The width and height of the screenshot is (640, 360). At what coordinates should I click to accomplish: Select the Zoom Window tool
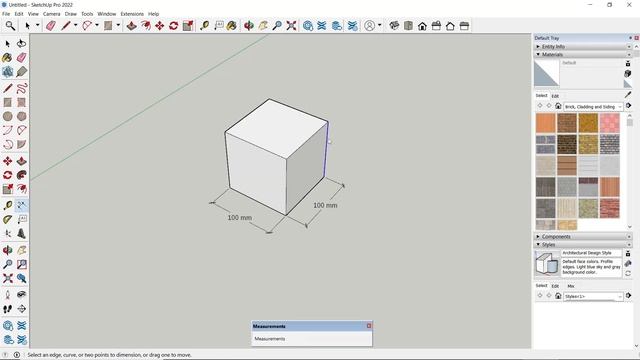pos(22,264)
